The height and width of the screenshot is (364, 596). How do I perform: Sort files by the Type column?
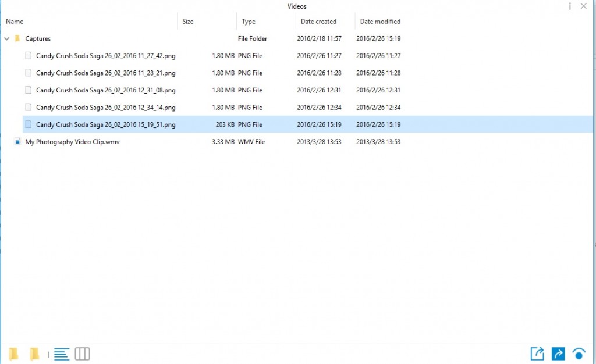(249, 21)
